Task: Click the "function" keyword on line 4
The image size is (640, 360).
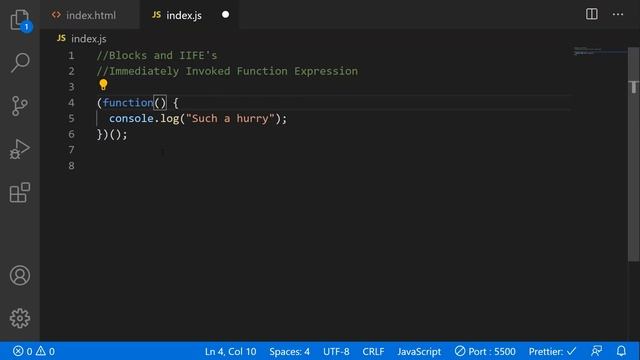Action: [128, 102]
